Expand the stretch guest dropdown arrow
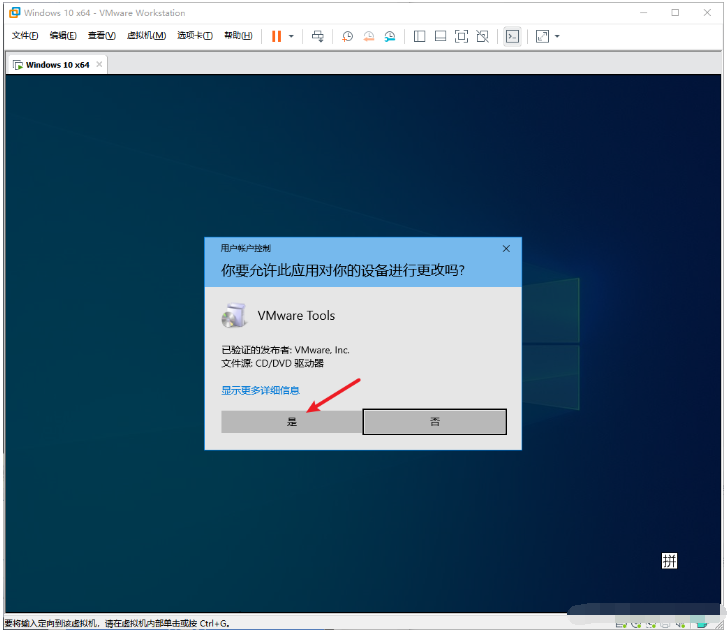 pyautogui.click(x=557, y=36)
